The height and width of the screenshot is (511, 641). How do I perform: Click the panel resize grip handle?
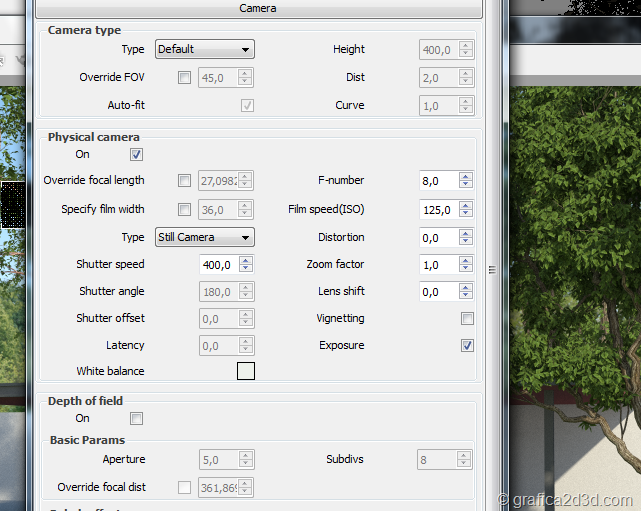[492, 270]
